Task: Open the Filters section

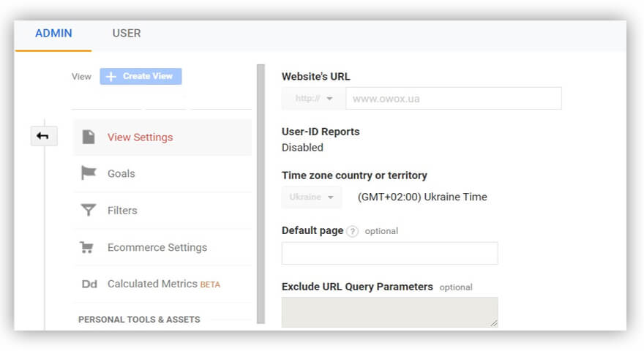Action: click(122, 211)
